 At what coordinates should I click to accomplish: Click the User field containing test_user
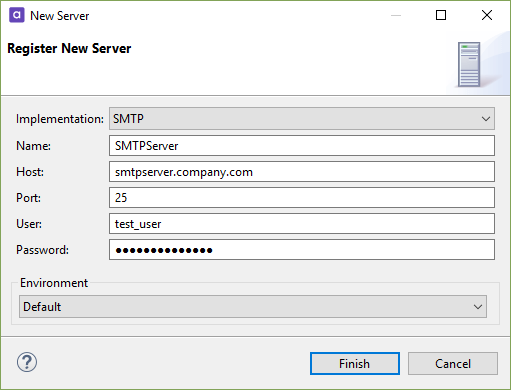302,224
